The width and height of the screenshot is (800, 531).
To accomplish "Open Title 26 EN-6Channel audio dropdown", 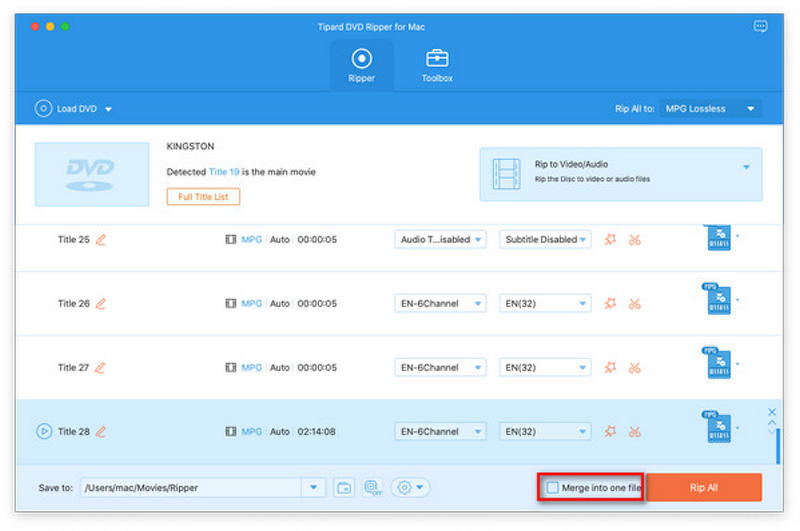I will tap(440, 304).
